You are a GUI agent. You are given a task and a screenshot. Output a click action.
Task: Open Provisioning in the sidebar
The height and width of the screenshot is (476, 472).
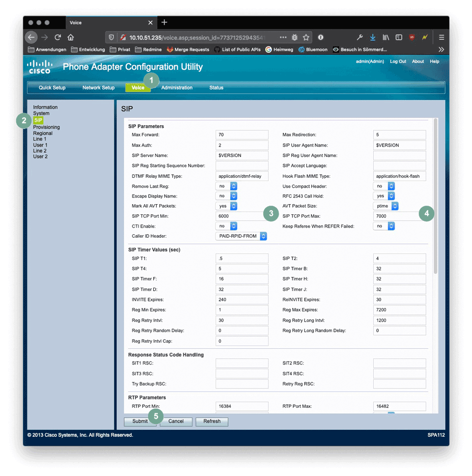coord(46,127)
